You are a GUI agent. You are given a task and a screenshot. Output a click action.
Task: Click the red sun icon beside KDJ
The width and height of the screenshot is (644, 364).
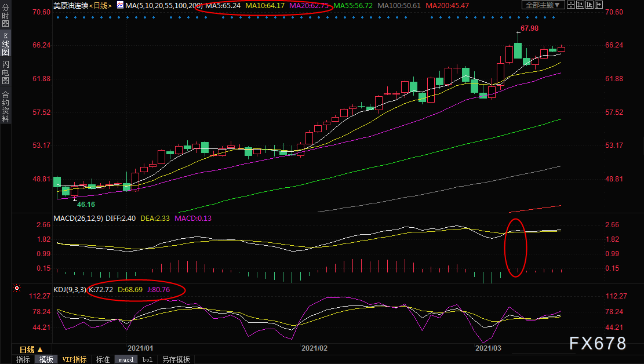(17, 288)
